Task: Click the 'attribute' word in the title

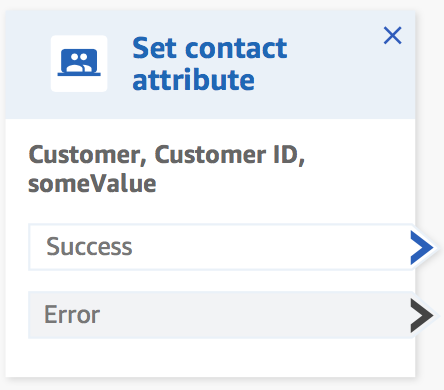Action: [x=193, y=80]
